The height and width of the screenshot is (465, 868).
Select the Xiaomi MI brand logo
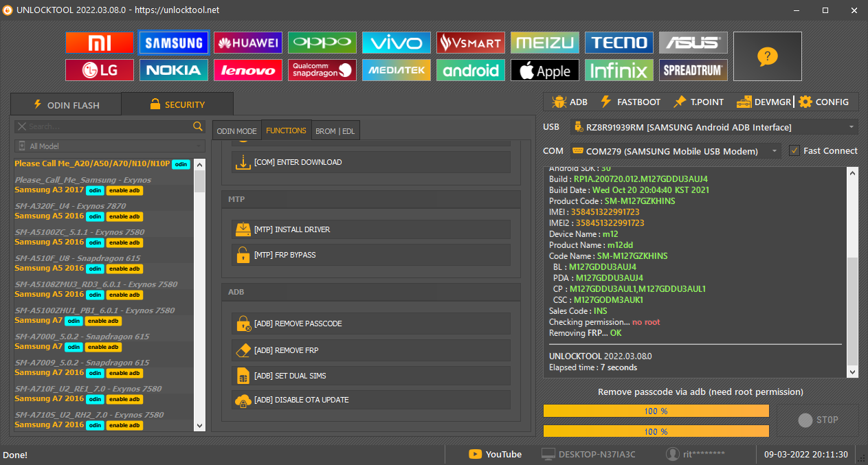pyautogui.click(x=100, y=43)
